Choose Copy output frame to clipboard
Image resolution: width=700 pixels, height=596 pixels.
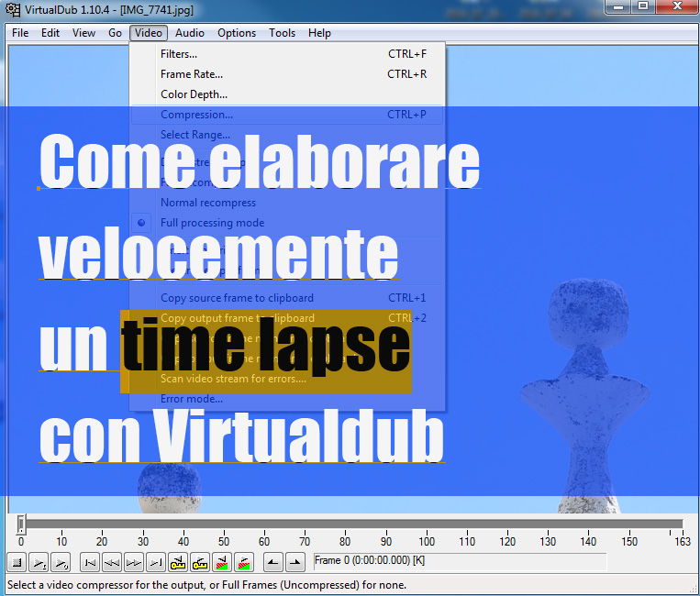[287, 318]
